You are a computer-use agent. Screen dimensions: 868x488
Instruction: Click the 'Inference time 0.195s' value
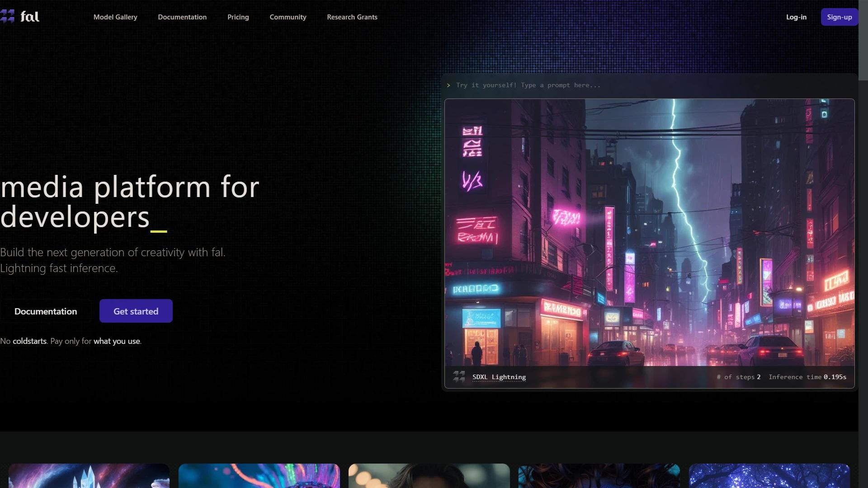click(x=807, y=377)
